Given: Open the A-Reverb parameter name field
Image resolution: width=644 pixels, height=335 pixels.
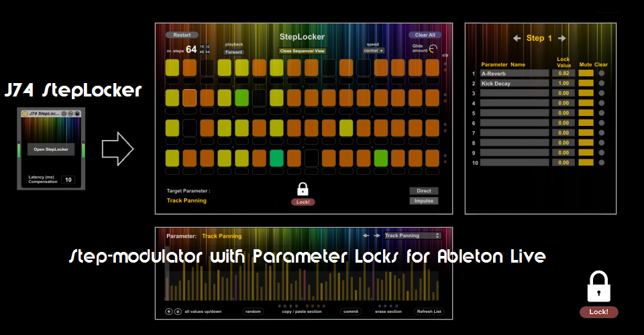Looking at the screenshot, I should (515, 74).
